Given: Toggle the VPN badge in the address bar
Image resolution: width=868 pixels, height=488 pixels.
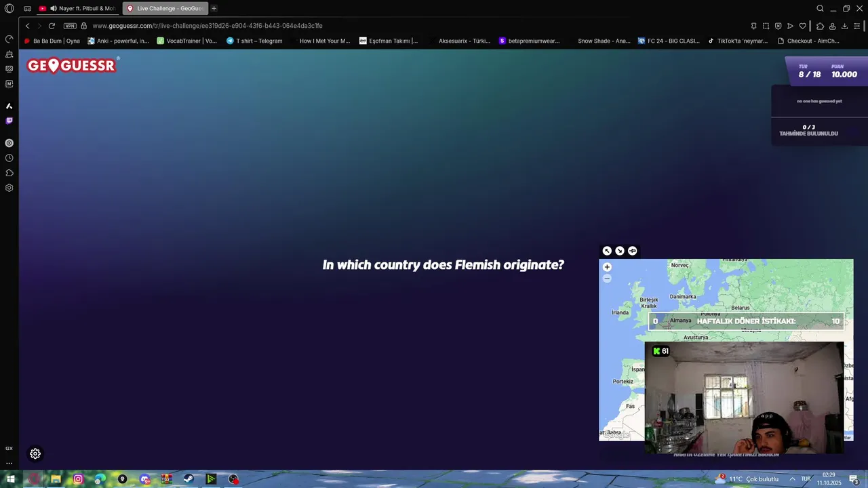Looking at the screenshot, I should 70,26.
